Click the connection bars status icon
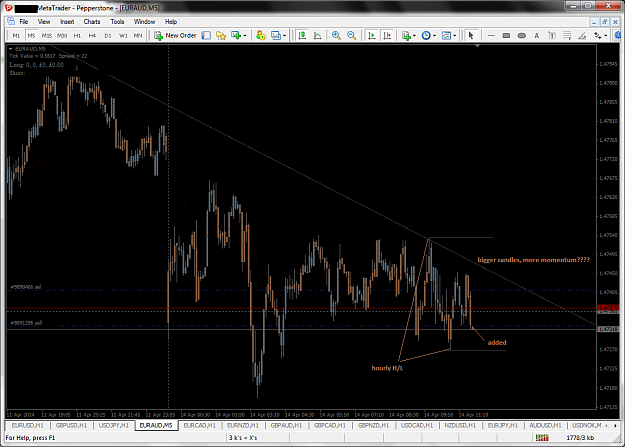625x447 pixels. [542, 437]
